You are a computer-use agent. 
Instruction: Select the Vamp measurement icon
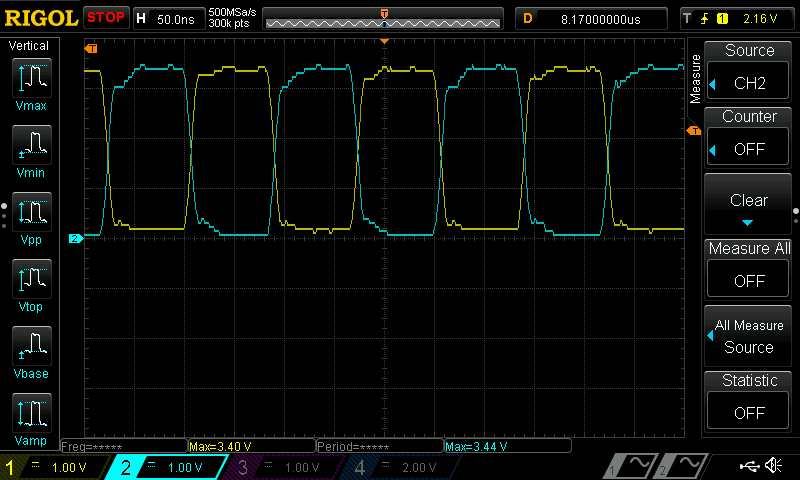point(32,413)
